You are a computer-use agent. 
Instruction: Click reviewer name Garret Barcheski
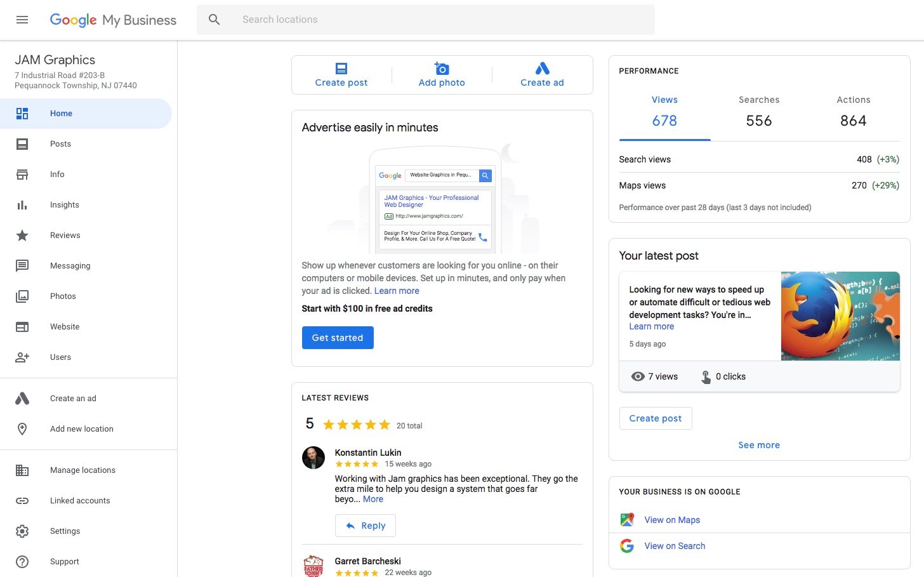click(x=368, y=561)
